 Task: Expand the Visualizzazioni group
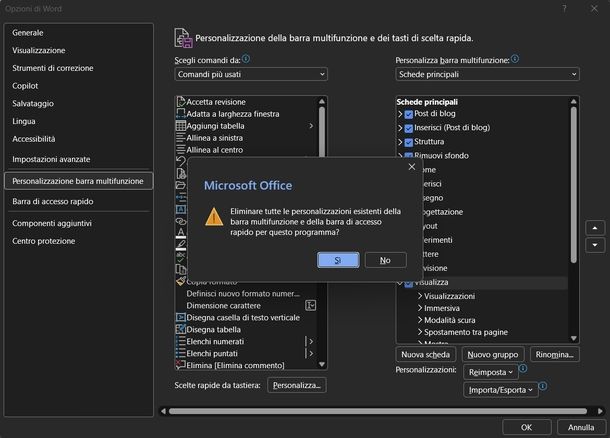(420, 296)
